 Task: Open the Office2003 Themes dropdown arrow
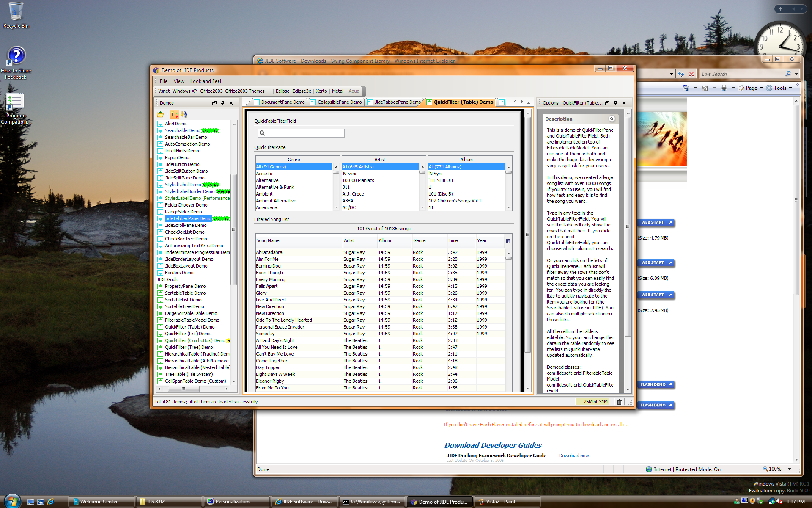click(x=270, y=91)
